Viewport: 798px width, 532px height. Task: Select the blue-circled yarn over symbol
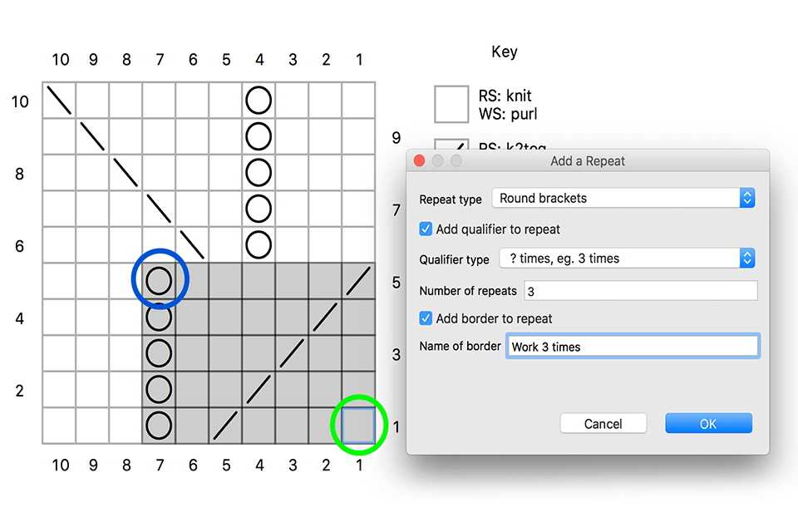pyautogui.click(x=160, y=281)
